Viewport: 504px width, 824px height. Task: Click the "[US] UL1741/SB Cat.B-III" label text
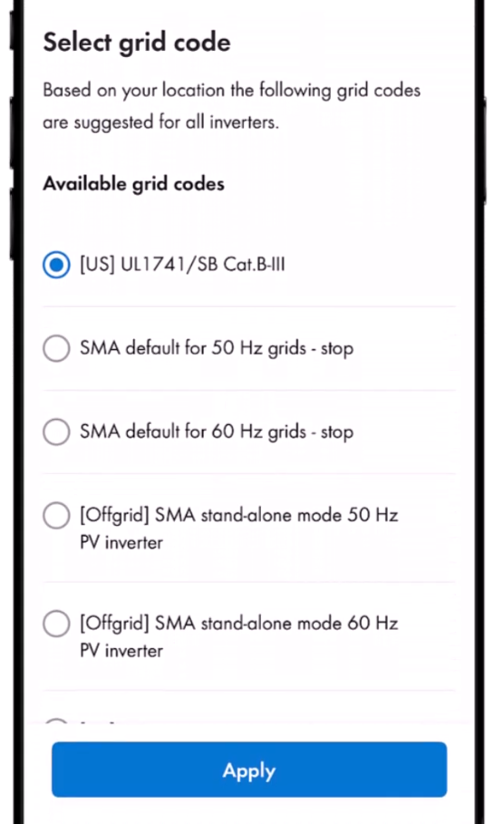point(182,265)
